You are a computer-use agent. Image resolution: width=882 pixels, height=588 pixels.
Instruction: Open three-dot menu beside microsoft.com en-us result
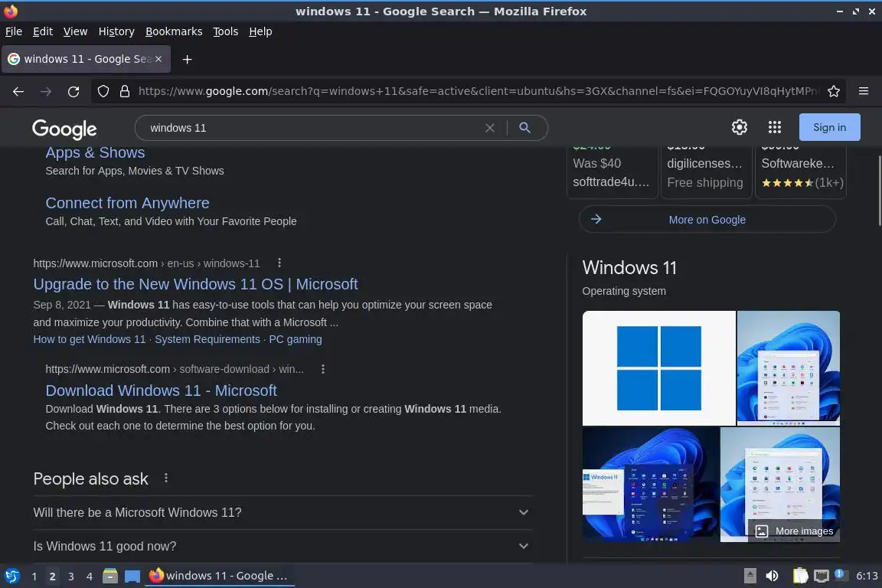(279, 263)
